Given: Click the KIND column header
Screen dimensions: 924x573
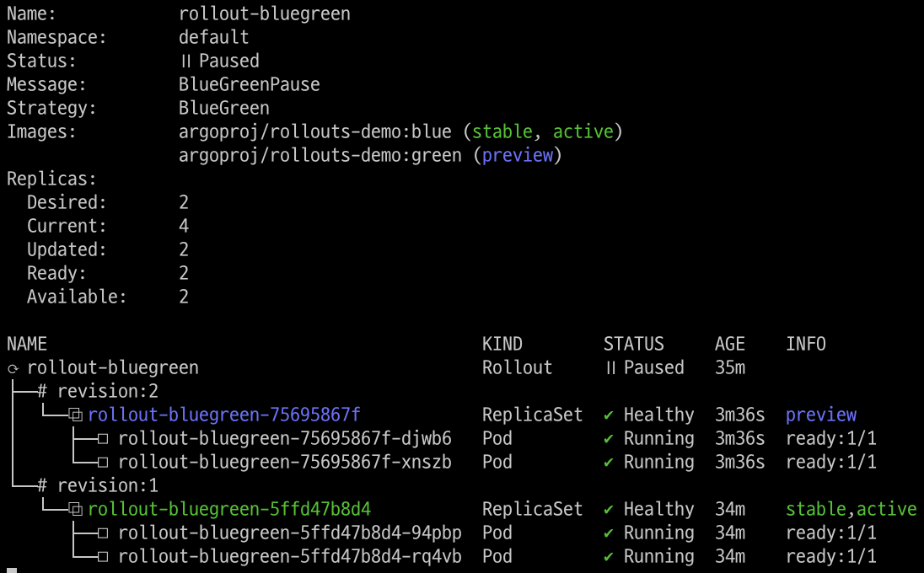Looking at the screenshot, I should tap(502, 344).
